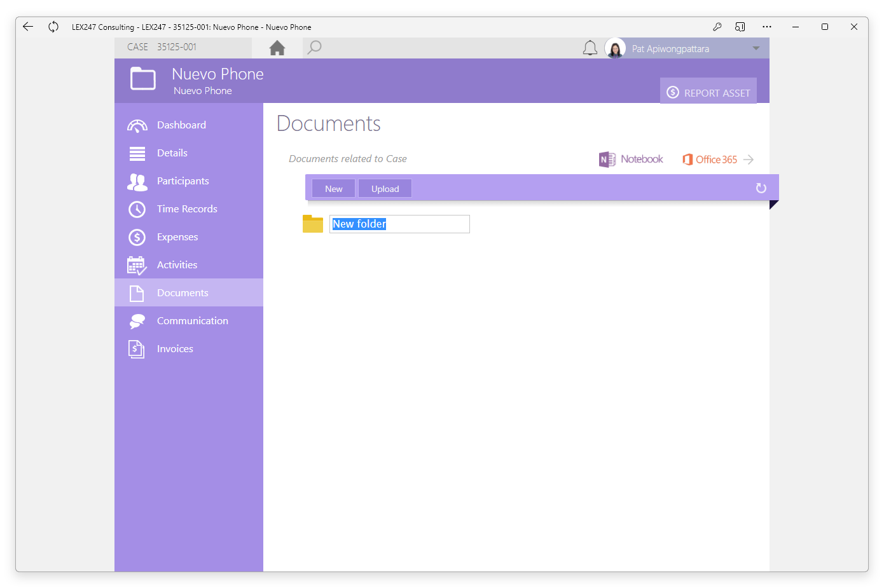Click the New folder name field
Image resolution: width=884 pixels, height=588 pixels.
[x=399, y=224]
